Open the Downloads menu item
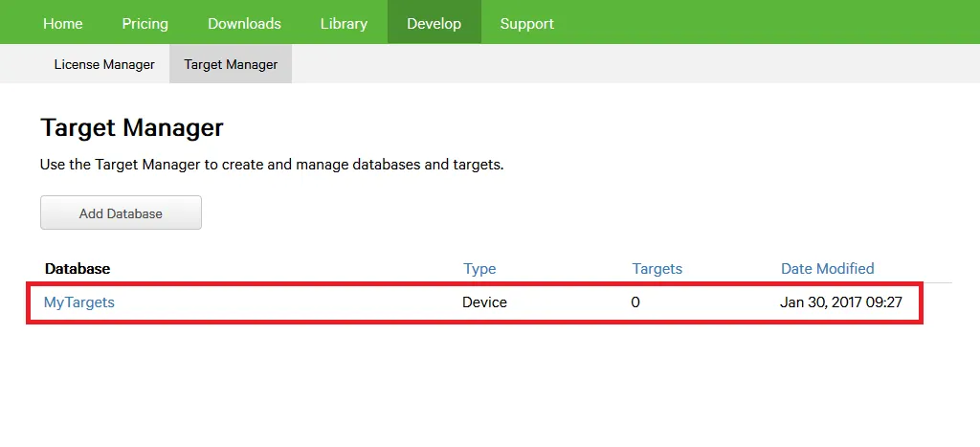Screen dimensions: 980x447 tap(244, 23)
